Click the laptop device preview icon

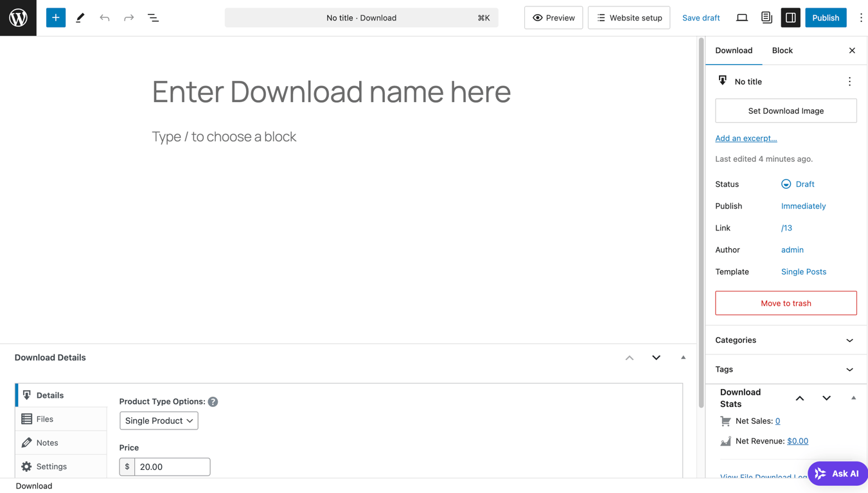coord(742,17)
